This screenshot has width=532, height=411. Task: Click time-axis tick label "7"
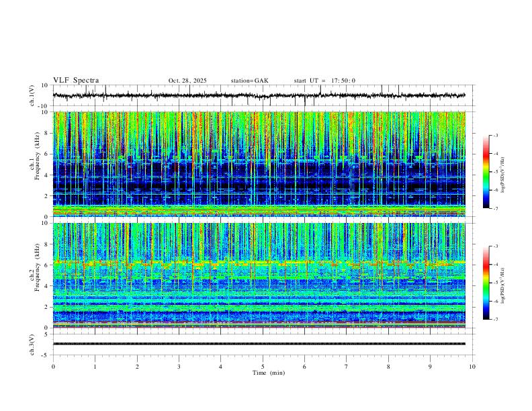point(347,367)
